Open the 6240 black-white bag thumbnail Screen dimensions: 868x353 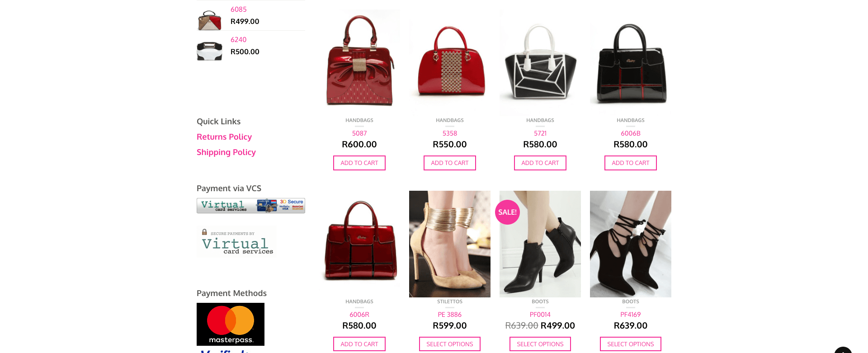[x=209, y=50]
